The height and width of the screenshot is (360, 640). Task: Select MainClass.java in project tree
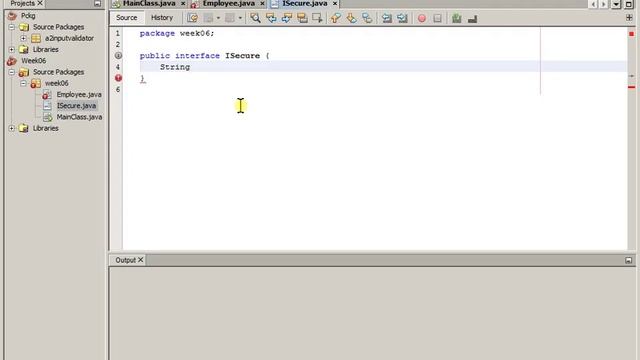(x=79, y=117)
